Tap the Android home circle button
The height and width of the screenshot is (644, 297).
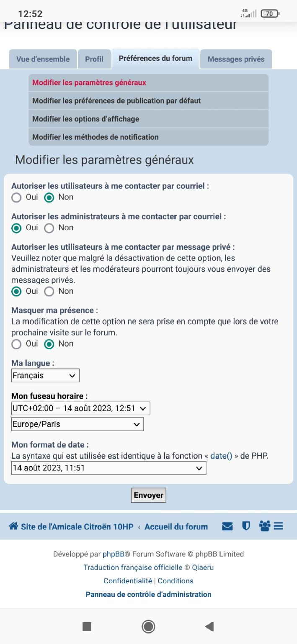point(148,626)
